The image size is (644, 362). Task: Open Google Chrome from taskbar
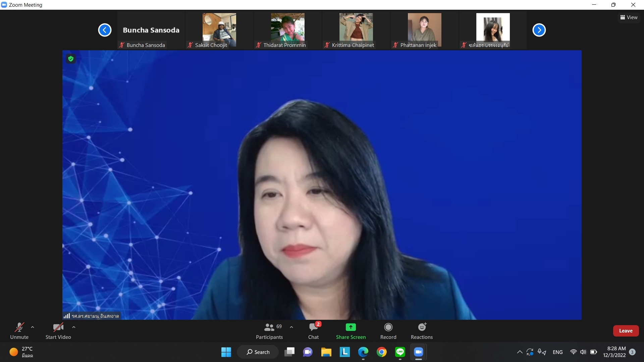point(381,352)
